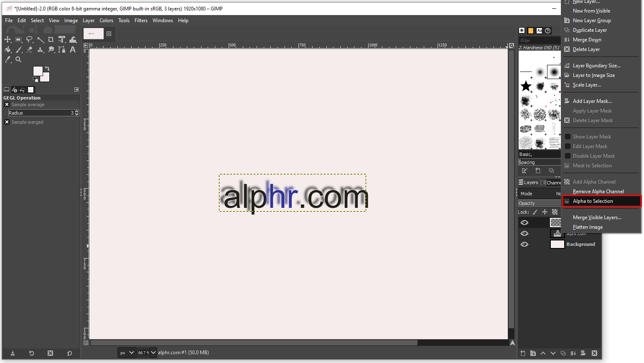This screenshot has height=363, width=644.
Task: Save tool preset at bottom-left
Action: tap(13, 353)
